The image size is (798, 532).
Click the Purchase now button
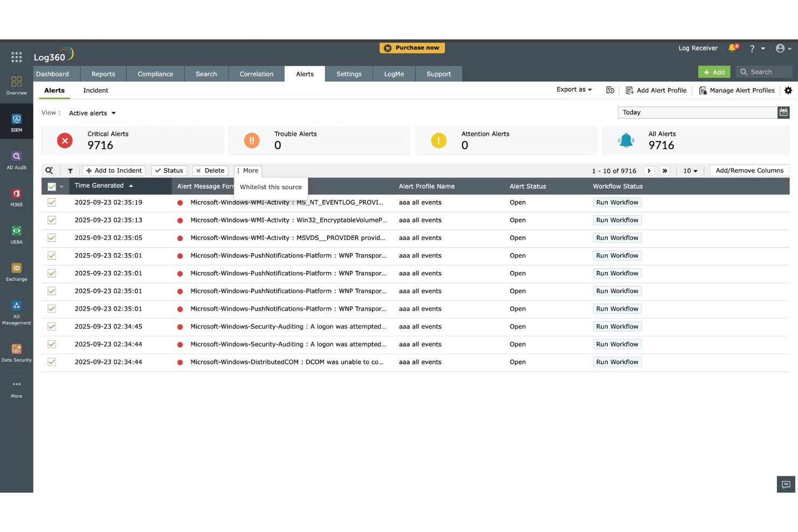[412, 48]
